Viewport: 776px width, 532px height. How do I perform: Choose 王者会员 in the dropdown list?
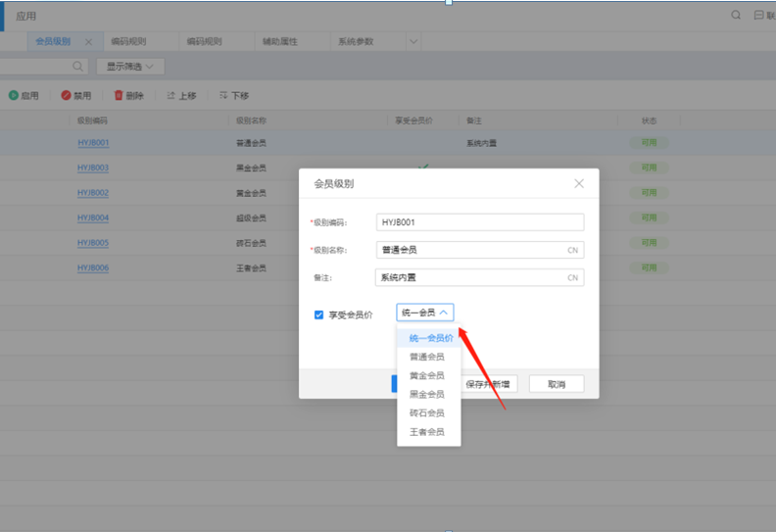coord(426,431)
